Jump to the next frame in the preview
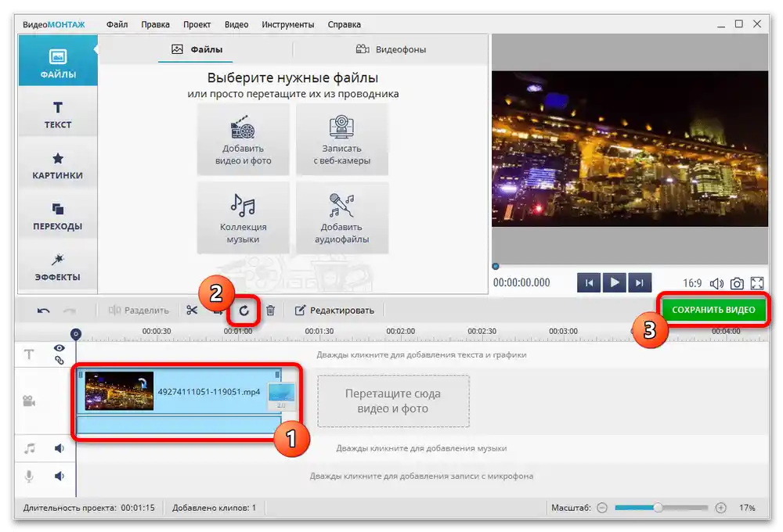 point(640,283)
